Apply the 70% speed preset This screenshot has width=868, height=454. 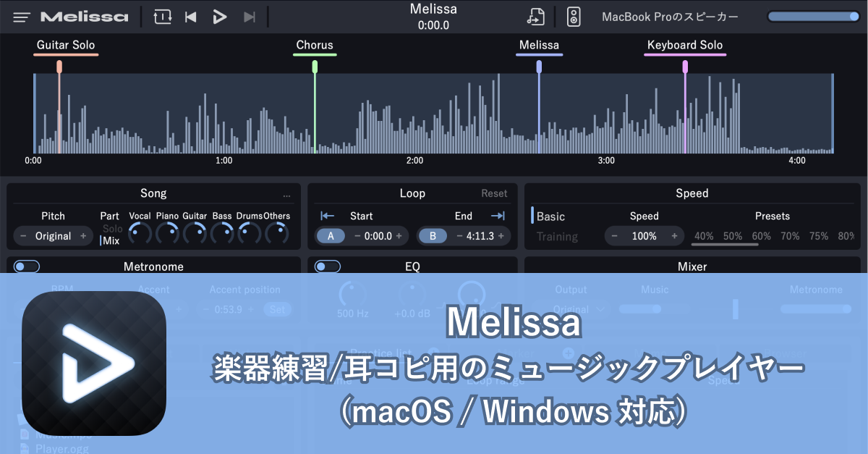coord(791,236)
